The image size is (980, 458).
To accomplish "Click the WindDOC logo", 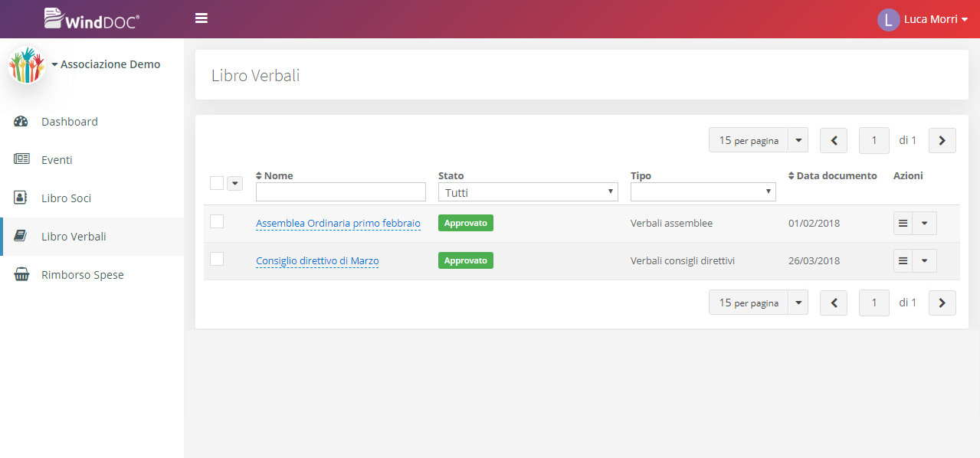I will pyautogui.click(x=92, y=19).
